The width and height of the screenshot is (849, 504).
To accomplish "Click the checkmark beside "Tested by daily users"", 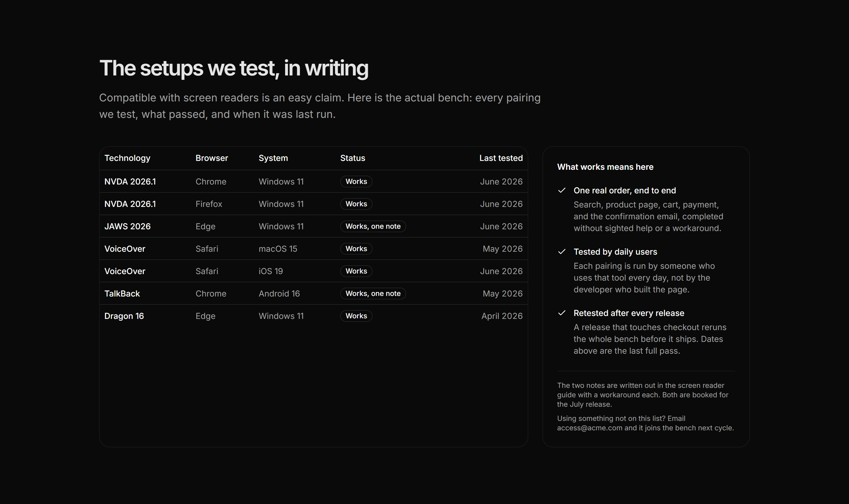I will (x=562, y=252).
